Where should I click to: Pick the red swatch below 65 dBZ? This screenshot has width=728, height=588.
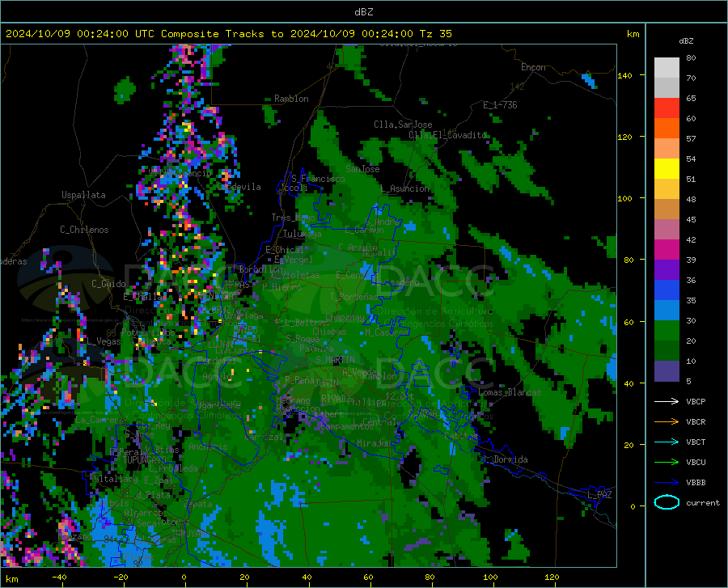pos(667,108)
